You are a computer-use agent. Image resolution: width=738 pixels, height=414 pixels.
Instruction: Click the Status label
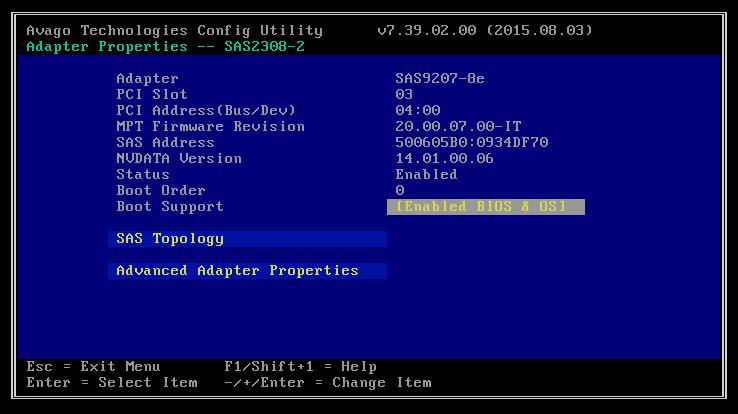[x=143, y=175]
